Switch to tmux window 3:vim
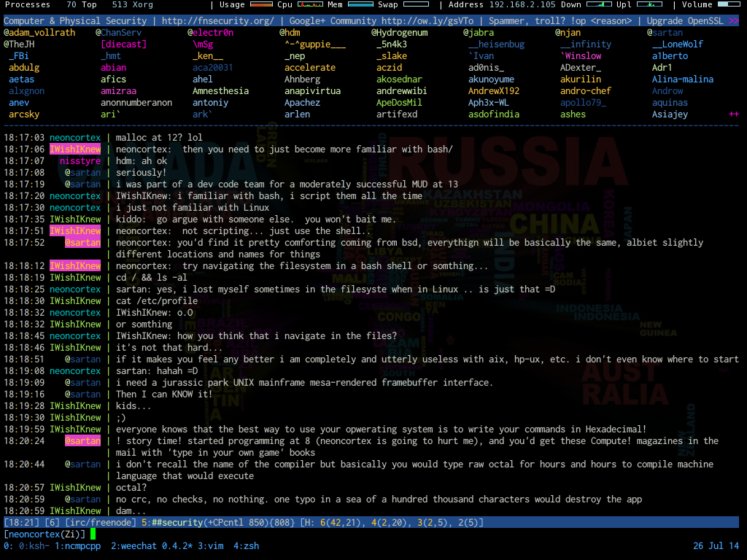This screenshot has width=747, height=560. 211,546
